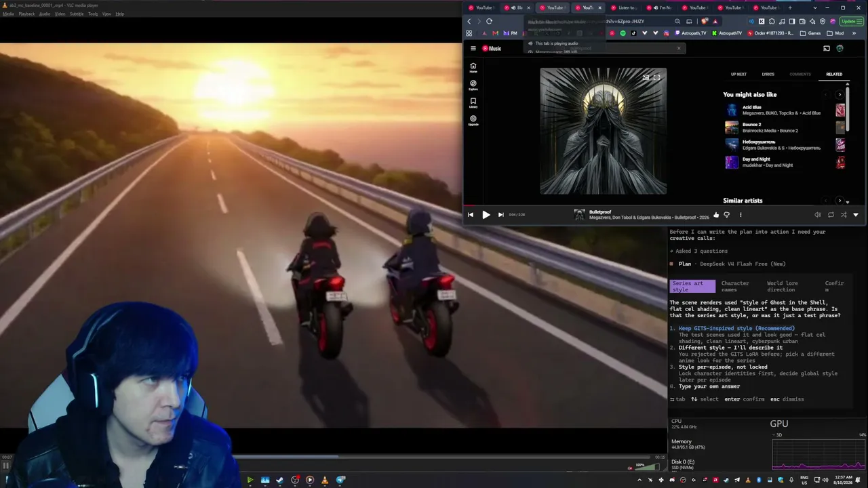Click the VLC pause button
Viewport: 868px width, 488px height.
point(5,466)
